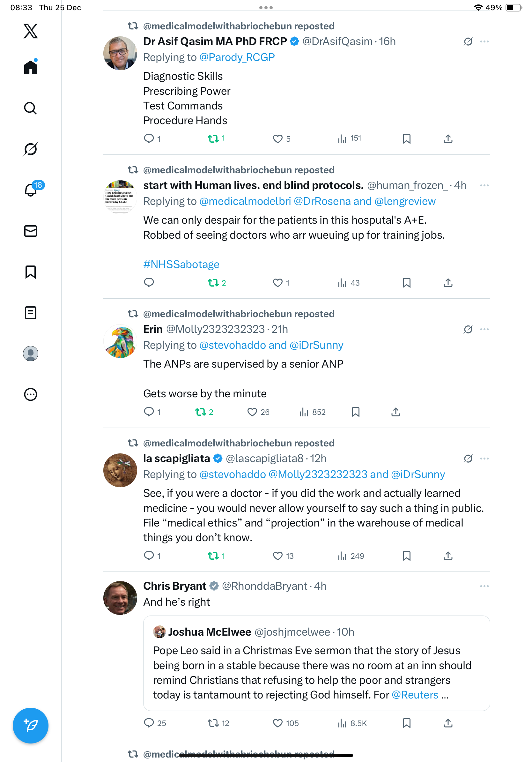Share Chris Bryant's post

point(448,723)
